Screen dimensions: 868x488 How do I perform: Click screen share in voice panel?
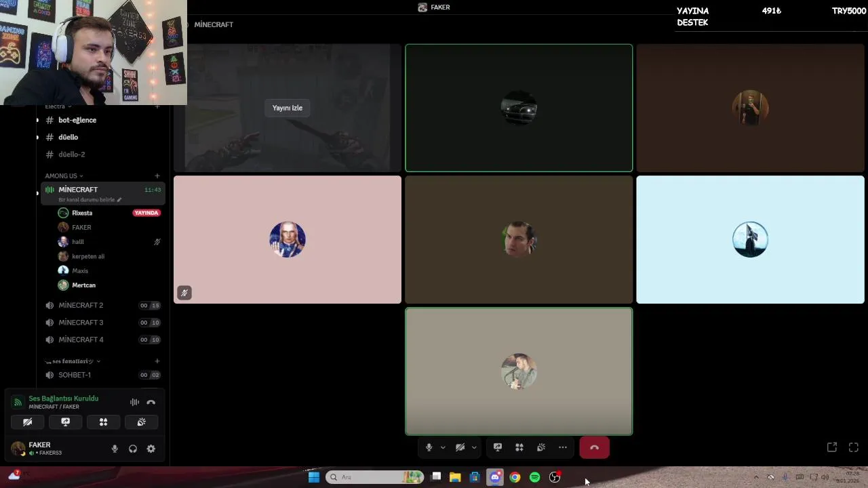pos(66,422)
